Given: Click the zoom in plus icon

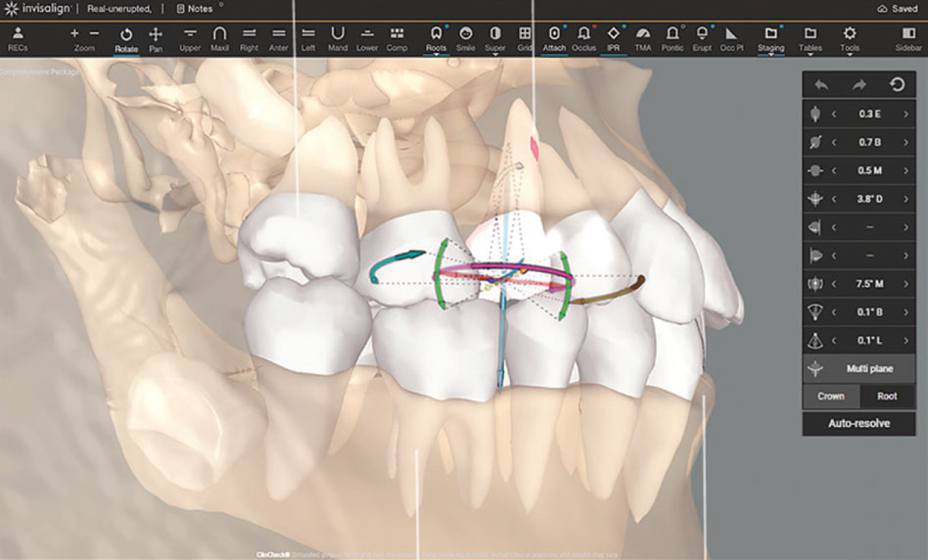Looking at the screenshot, I should (74, 33).
